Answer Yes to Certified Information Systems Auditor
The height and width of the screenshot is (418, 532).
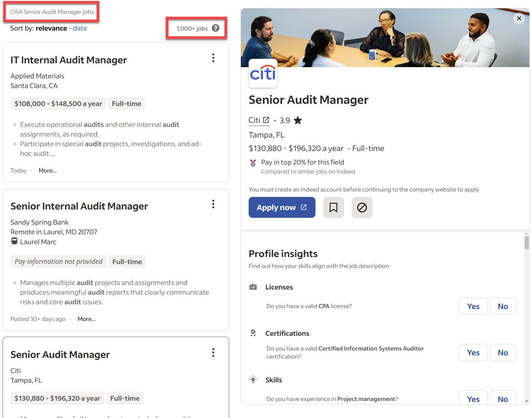(473, 352)
